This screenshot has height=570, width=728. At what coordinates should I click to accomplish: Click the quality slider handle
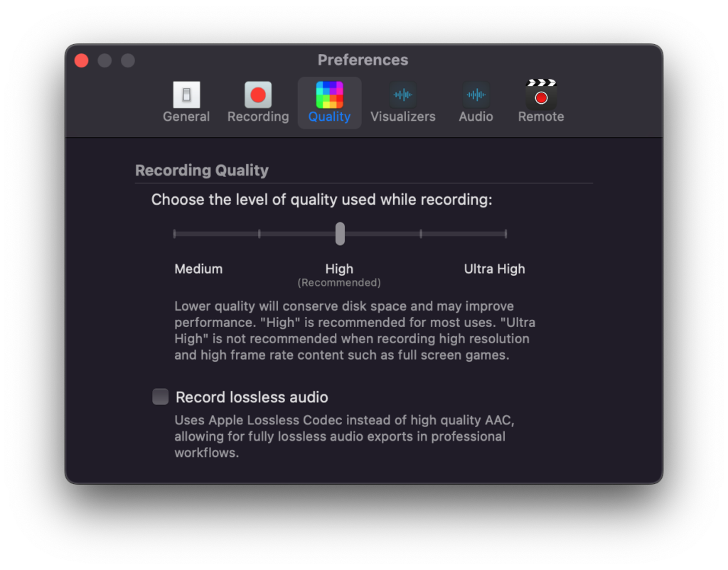point(341,234)
